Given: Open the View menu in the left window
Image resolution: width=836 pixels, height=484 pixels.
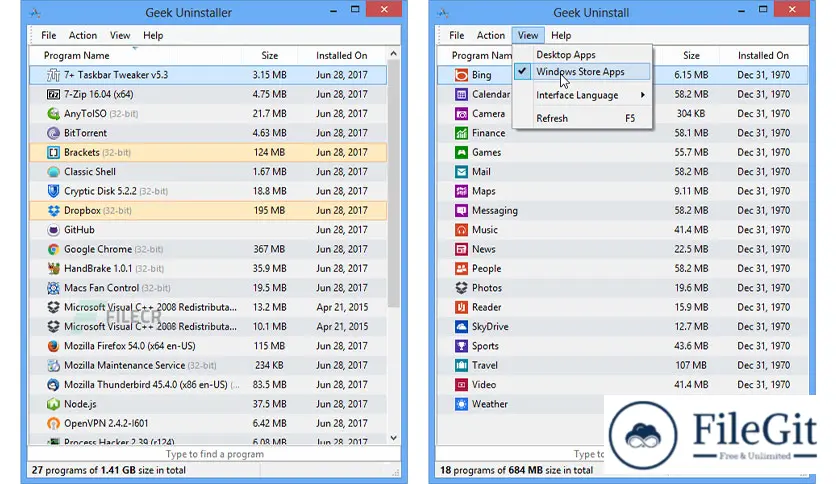Looking at the screenshot, I should [120, 35].
